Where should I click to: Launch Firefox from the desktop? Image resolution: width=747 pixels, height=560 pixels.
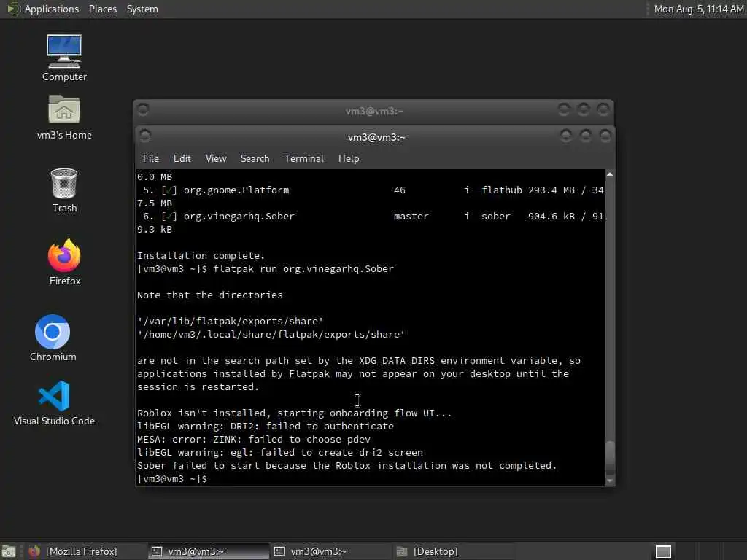pyautogui.click(x=64, y=262)
